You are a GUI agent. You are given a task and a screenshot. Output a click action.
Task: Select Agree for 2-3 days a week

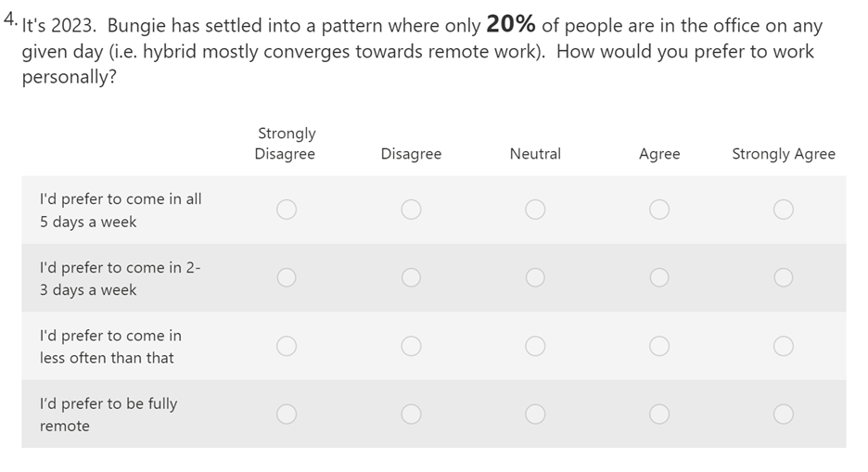click(658, 277)
